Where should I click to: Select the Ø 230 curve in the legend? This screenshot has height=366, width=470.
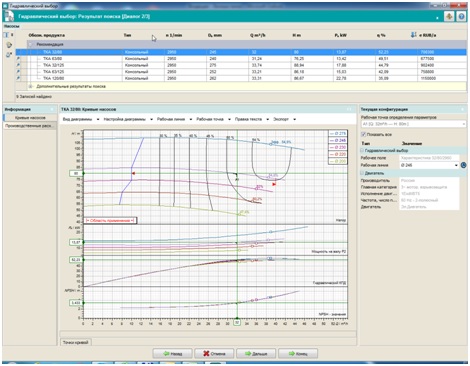tap(338, 147)
